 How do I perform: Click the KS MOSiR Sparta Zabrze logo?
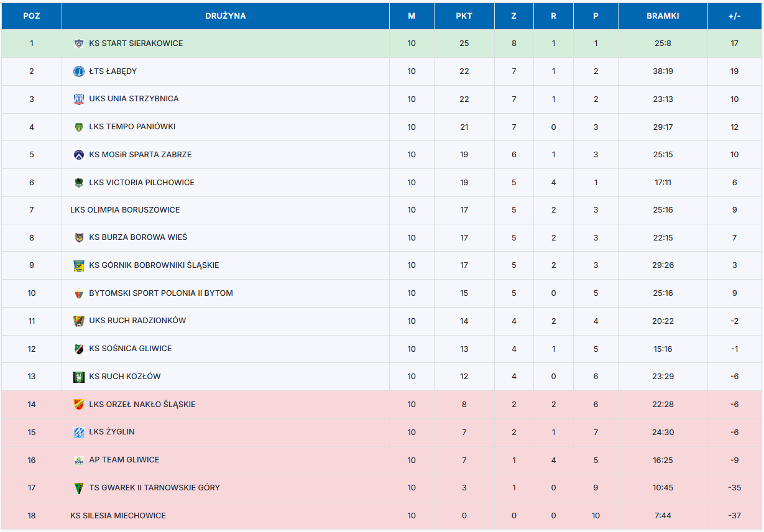pos(78,155)
